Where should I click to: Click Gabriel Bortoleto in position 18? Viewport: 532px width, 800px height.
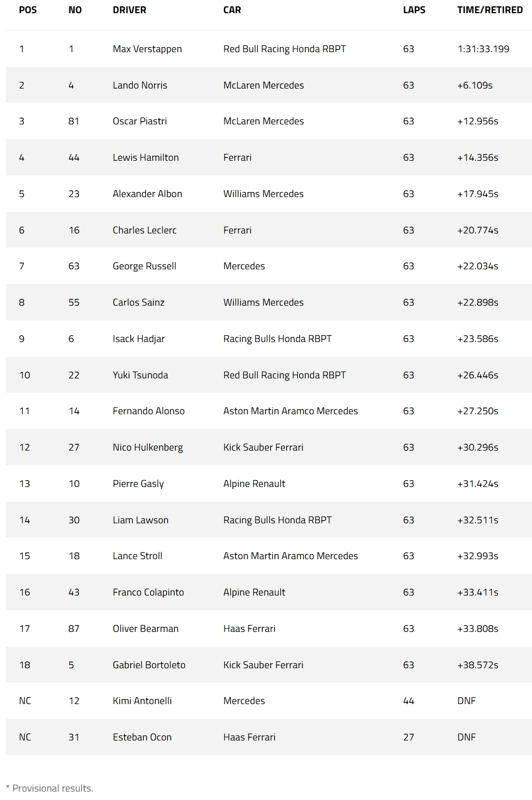149,665
